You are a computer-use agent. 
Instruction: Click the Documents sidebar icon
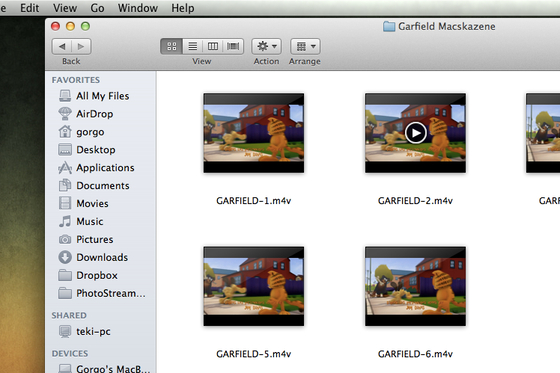pyautogui.click(x=65, y=185)
